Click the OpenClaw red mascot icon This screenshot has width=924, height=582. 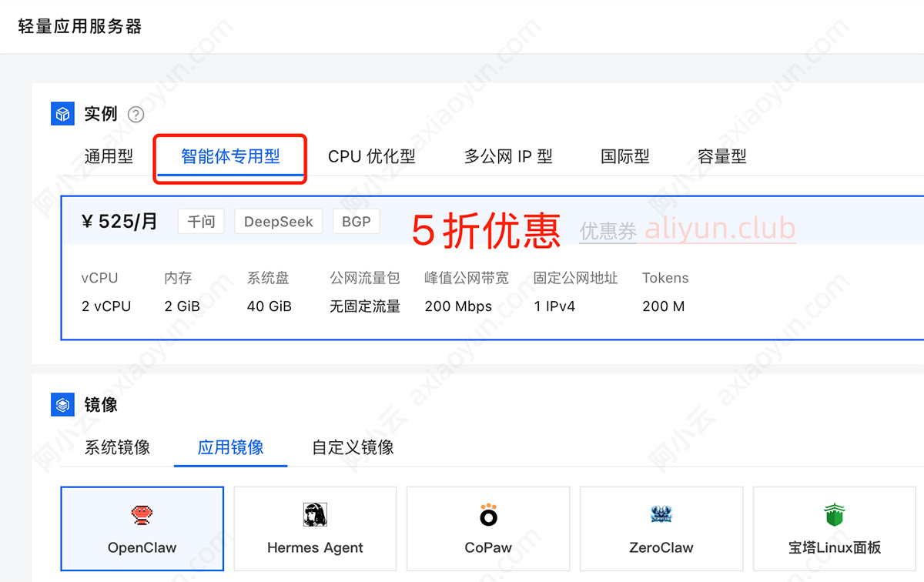click(x=142, y=515)
